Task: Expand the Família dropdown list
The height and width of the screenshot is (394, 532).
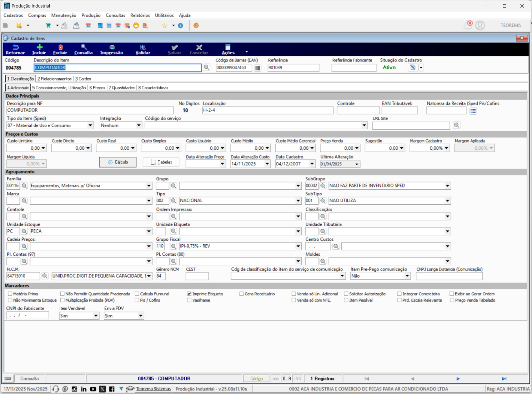Action: [x=149, y=186]
